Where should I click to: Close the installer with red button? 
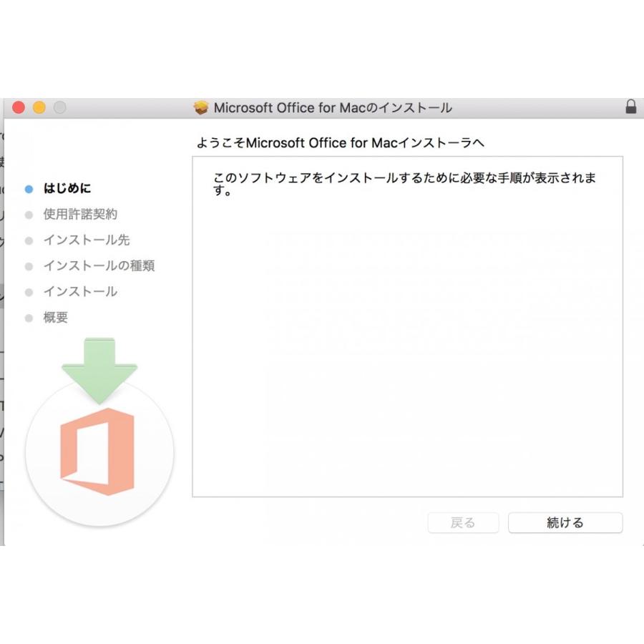[x=19, y=107]
